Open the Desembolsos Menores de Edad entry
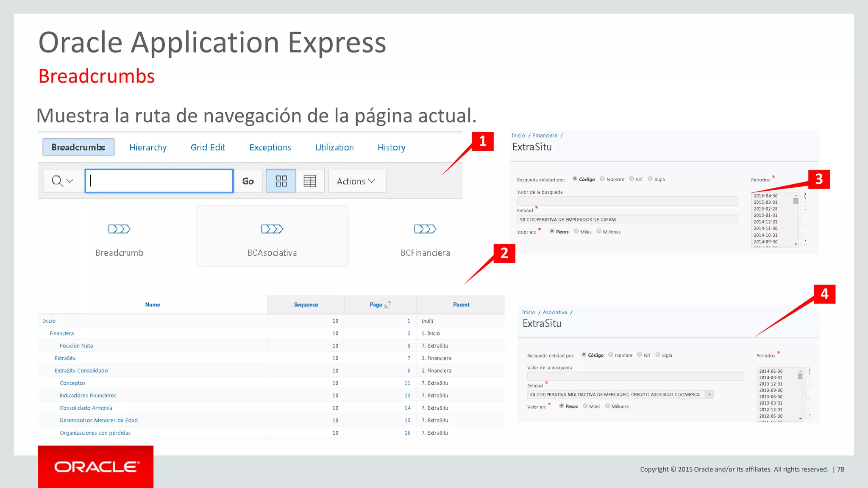This screenshot has width=868, height=488. click(99, 420)
